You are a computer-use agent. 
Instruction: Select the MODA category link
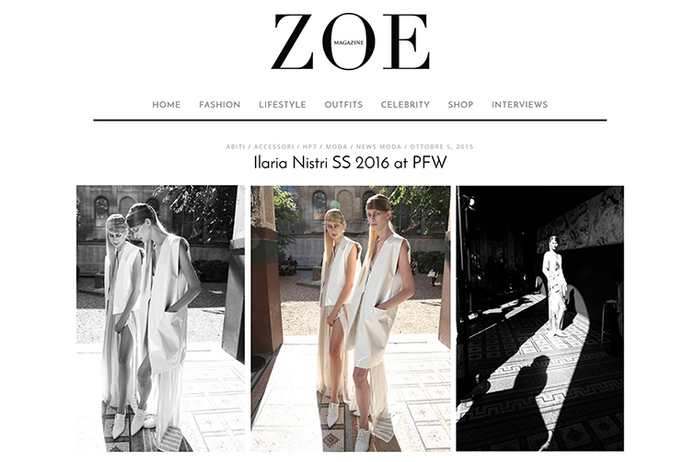[336, 146]
